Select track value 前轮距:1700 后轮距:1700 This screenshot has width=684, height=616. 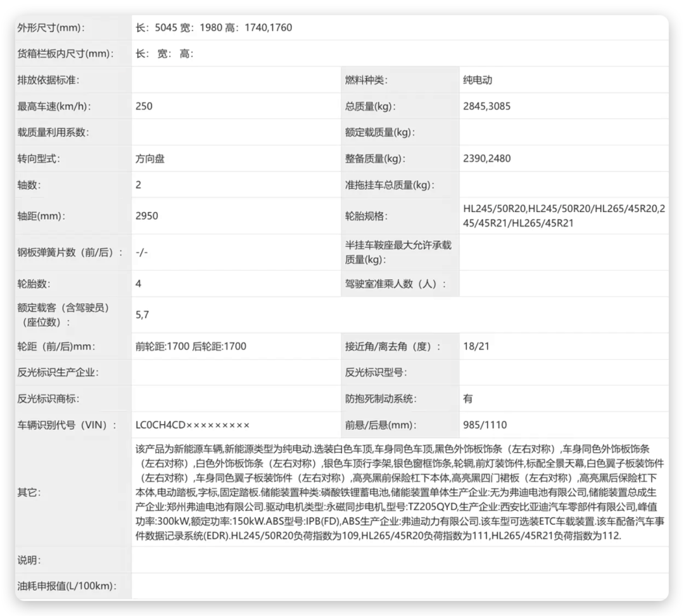(191, 346)
